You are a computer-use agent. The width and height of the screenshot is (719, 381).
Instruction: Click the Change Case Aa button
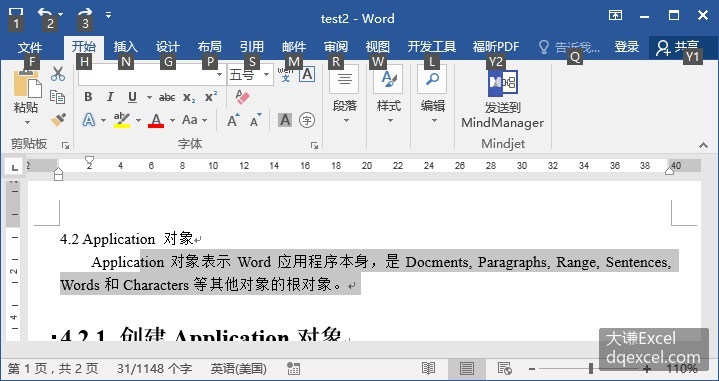[x=190, y=120]
